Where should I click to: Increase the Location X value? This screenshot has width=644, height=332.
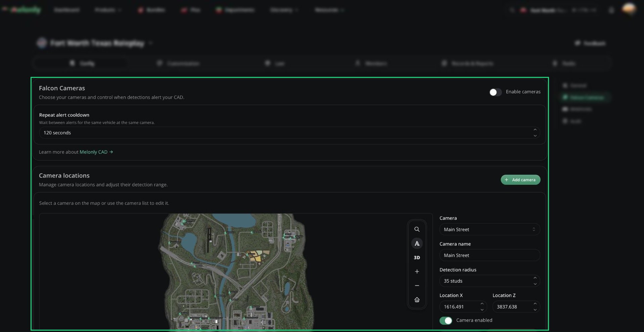(482, 304)
